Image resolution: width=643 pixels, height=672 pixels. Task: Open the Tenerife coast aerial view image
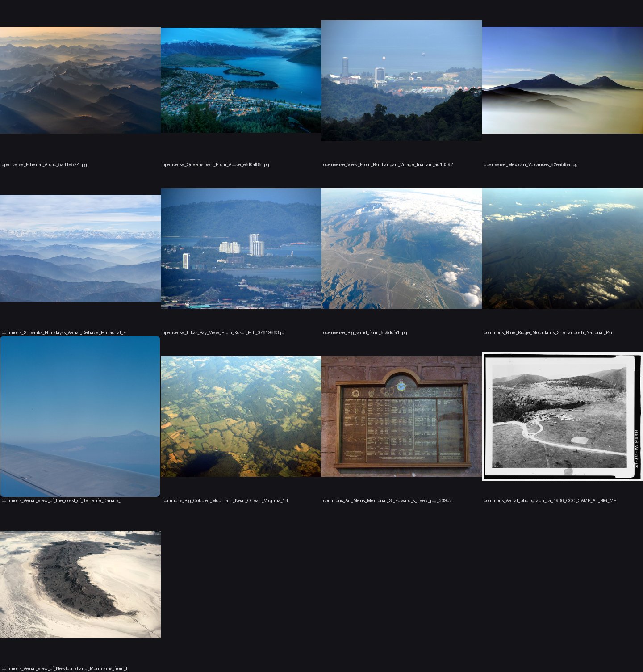80,416
